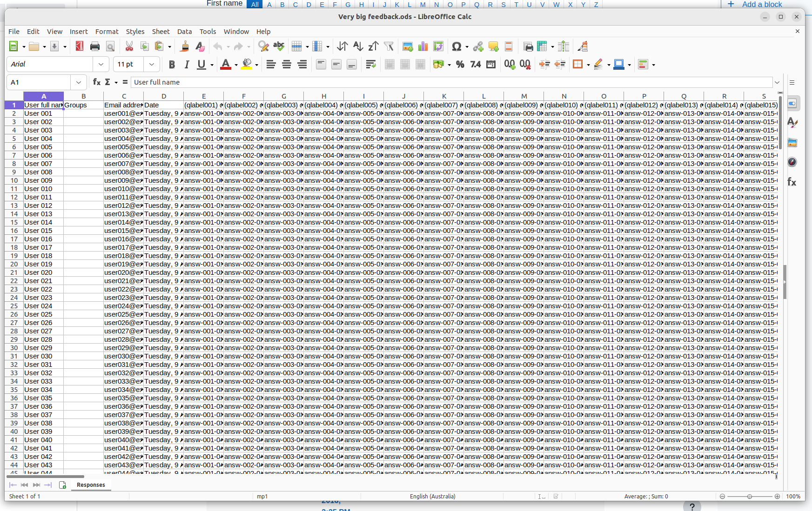The width and height of the screenshot is (812, 511).
Task: Toggle Align Right button
Action: pyautogui.click(x=302, y=65)
